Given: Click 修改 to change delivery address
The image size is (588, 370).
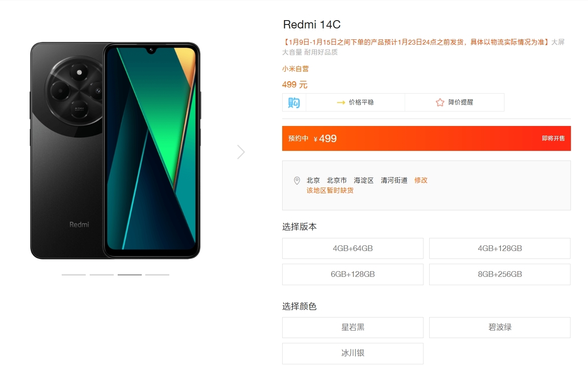Looking at the screenshot, I should tap(421, 180).
